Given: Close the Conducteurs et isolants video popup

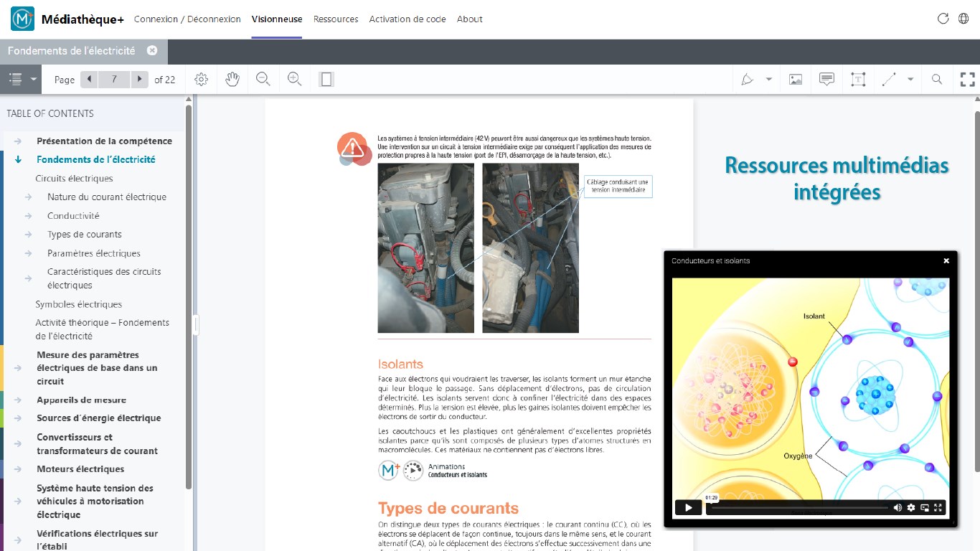Looking at the screenshot, I should [x=946, y=261].
